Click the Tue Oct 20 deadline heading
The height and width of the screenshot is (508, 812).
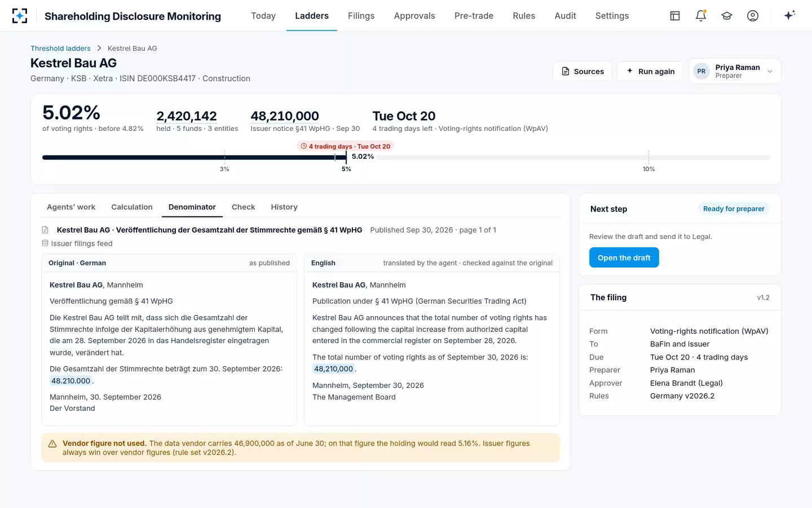404,116
